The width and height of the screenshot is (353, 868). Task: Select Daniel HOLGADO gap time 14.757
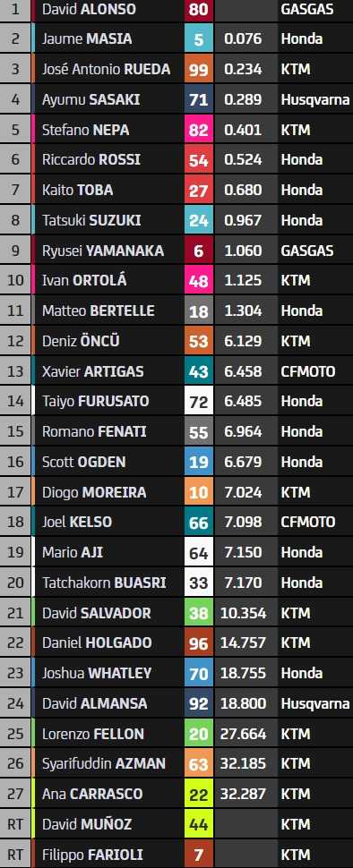[244, 642]
